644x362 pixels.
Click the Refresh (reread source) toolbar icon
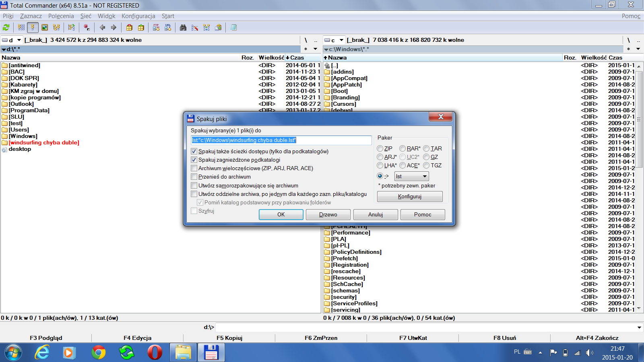(6, 27)
